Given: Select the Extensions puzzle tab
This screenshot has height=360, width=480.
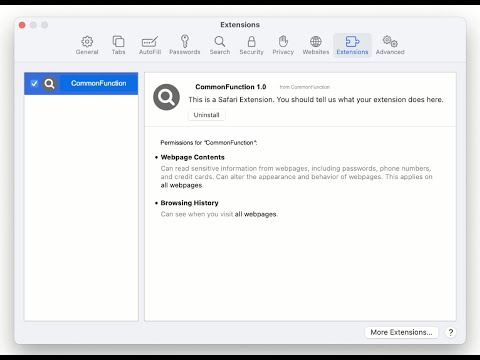Looking at the screenshot, I should pyautogui.click(x=352, y=45).
